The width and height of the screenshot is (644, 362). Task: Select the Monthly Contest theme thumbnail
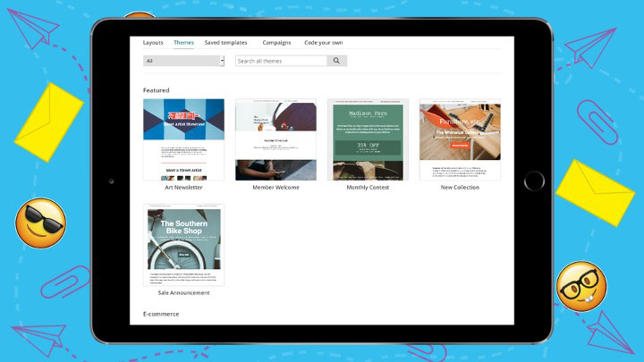(x=368, y=139)
